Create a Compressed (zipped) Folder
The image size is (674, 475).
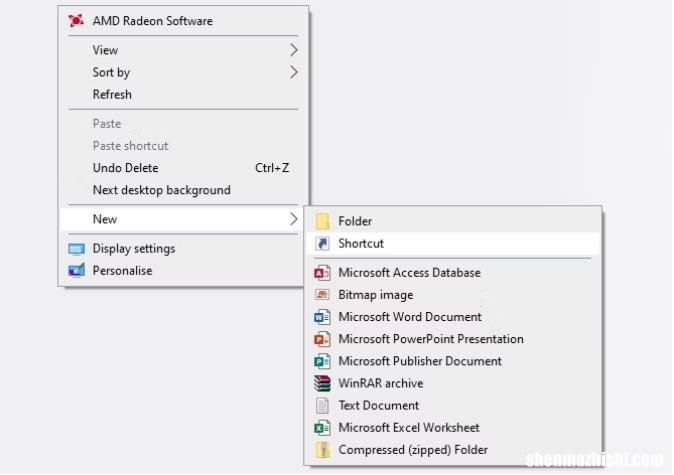pos(453,450)
